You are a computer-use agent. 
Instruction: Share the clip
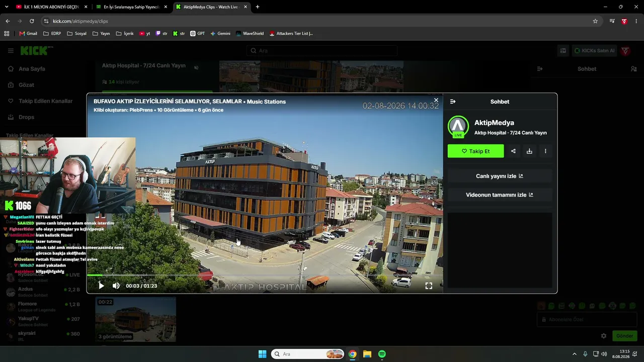[513, 151]
